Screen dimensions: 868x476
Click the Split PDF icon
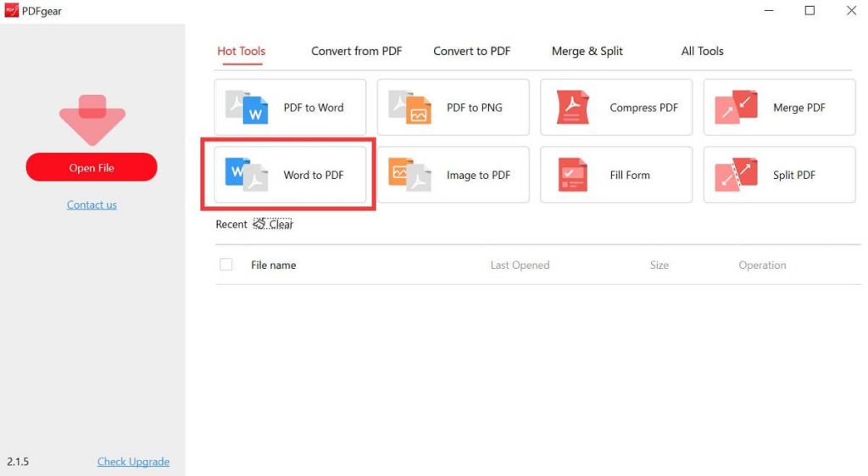click(736, 175)
